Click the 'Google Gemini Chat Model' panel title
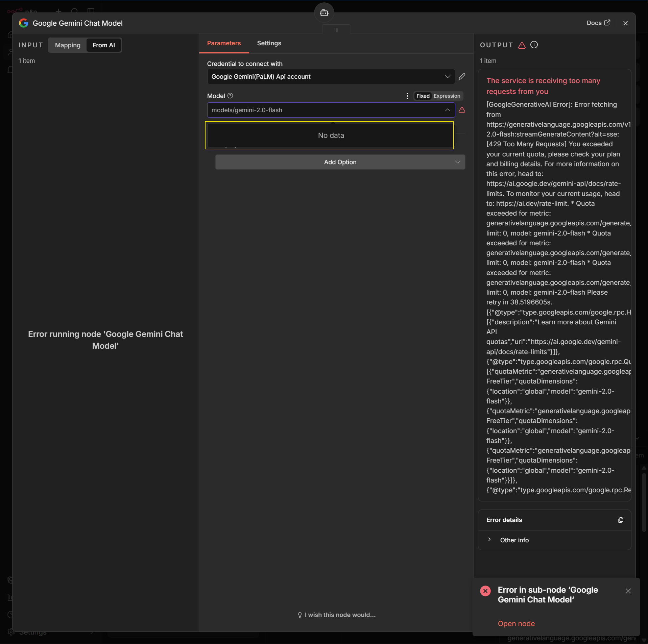The height and width of the screenshot is (644, 648). (78, 23)
